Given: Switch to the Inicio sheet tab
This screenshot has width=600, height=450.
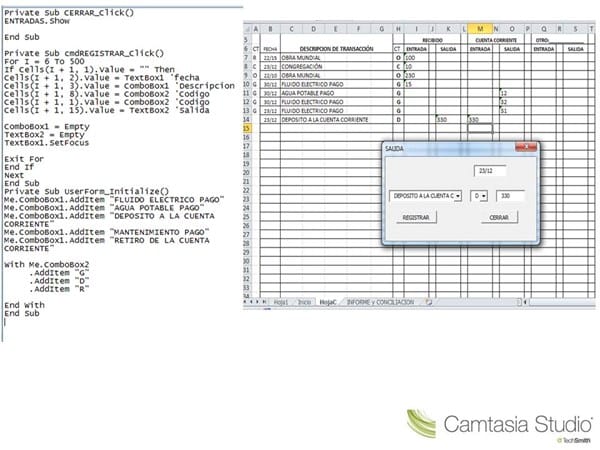Looking at the screenshot, I should (305, 302).
